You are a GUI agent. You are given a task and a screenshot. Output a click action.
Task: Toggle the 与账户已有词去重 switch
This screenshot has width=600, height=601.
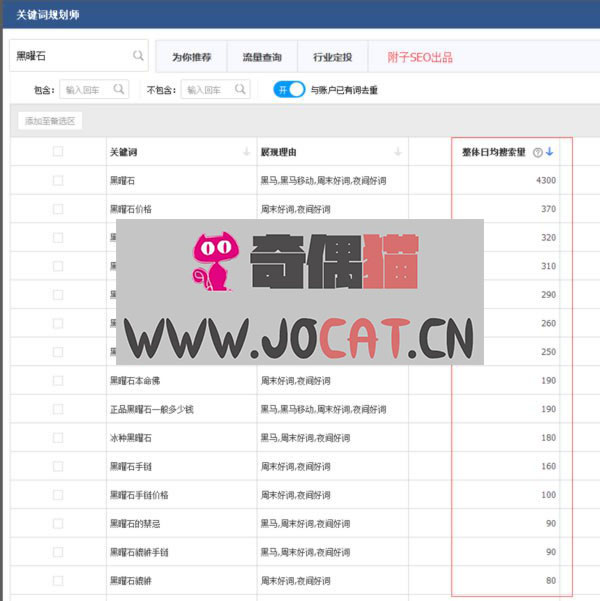(289, 90)
